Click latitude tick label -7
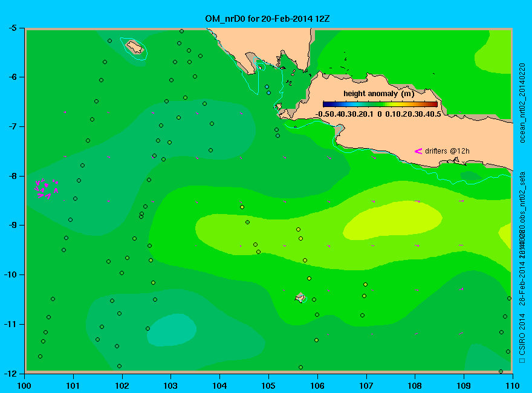532x393 pixels. (x=12, y=126)
